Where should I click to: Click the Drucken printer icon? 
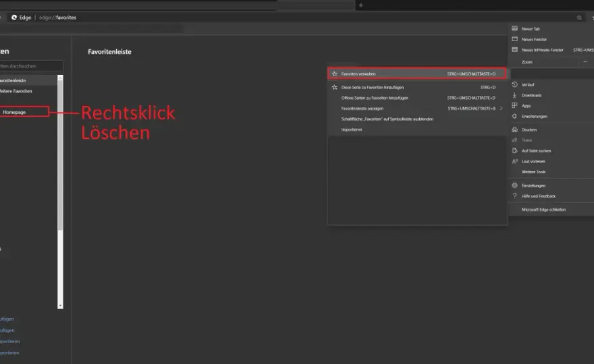point(514,129)
